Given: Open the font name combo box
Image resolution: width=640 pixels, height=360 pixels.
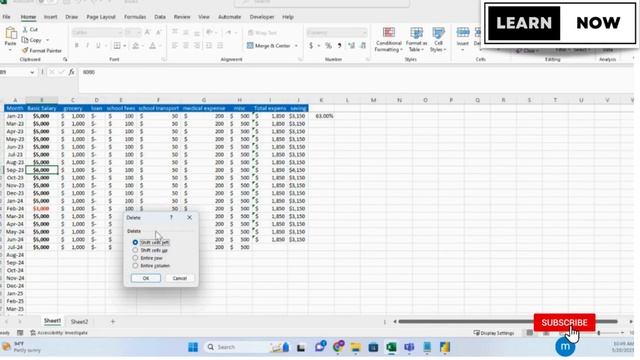Looking at the screenshot, I should [97, 33].
